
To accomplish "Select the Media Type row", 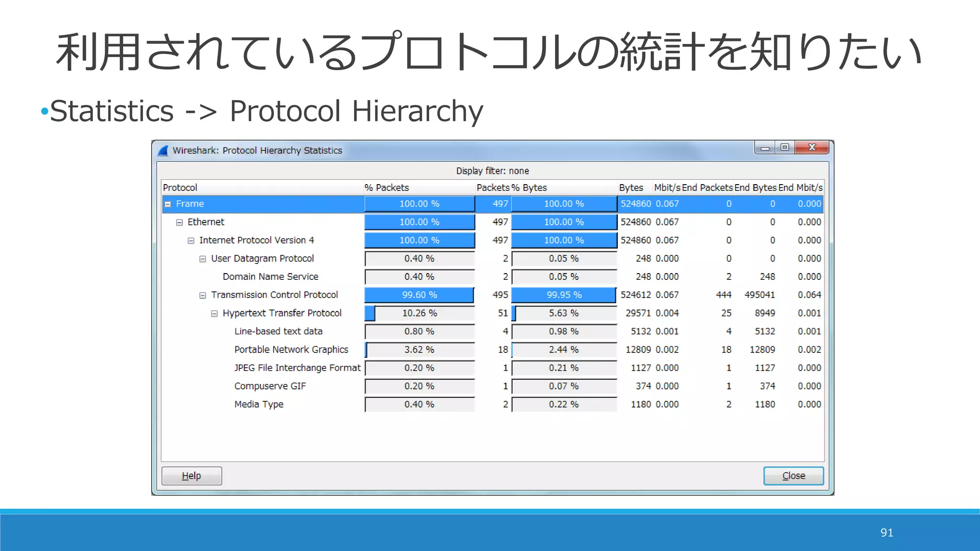I will coord(492,404).
